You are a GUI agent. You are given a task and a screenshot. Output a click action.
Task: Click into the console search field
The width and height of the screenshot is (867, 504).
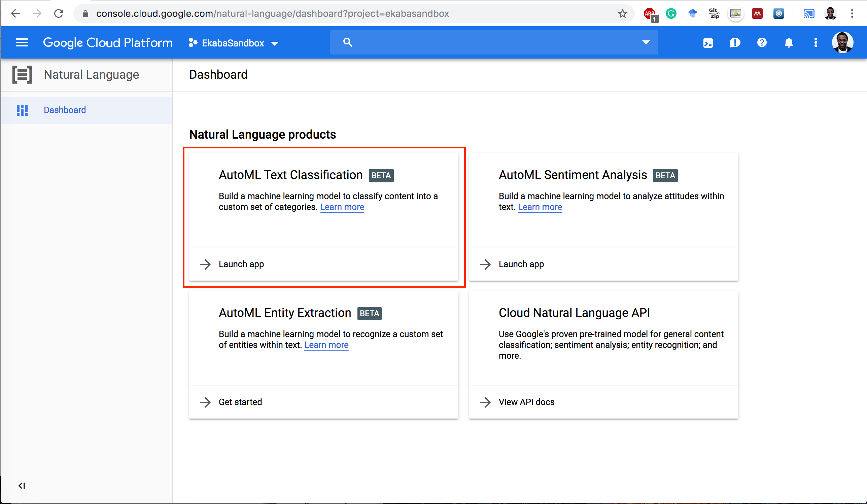[x=494, y=42]
